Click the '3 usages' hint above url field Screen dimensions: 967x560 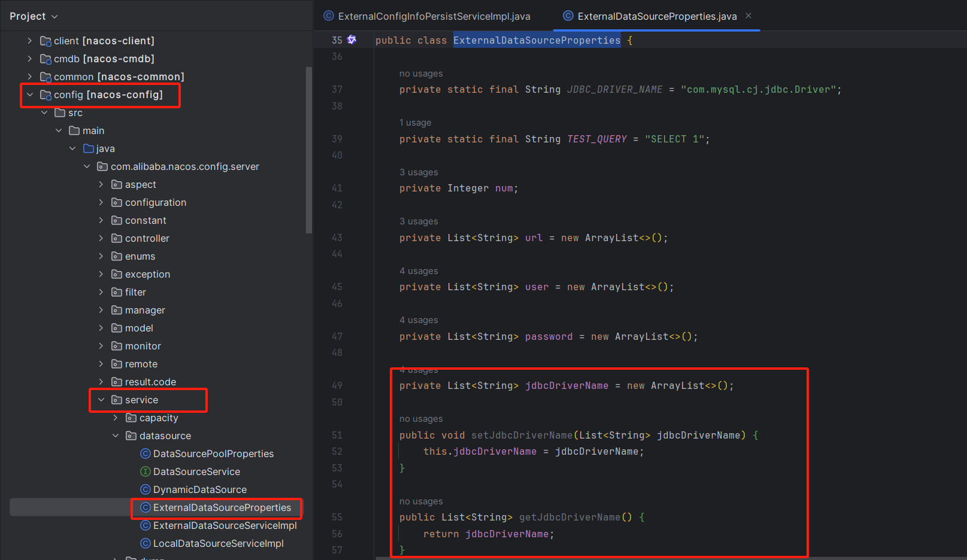click(x=419, y=221)
